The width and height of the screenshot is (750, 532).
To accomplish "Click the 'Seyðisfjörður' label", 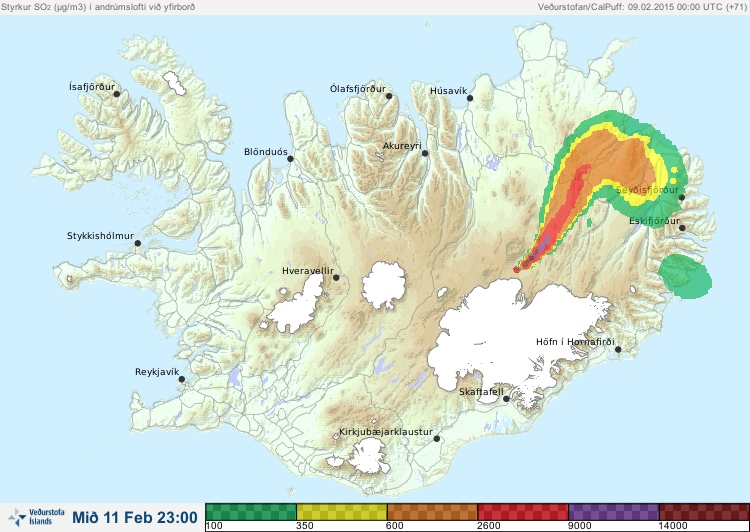I will point(647,190).
